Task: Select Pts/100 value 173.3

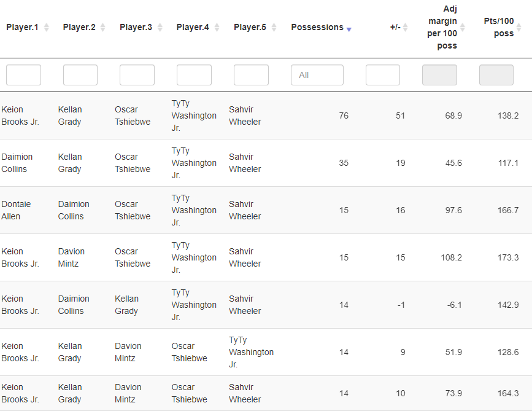Action: coord(508,257)
